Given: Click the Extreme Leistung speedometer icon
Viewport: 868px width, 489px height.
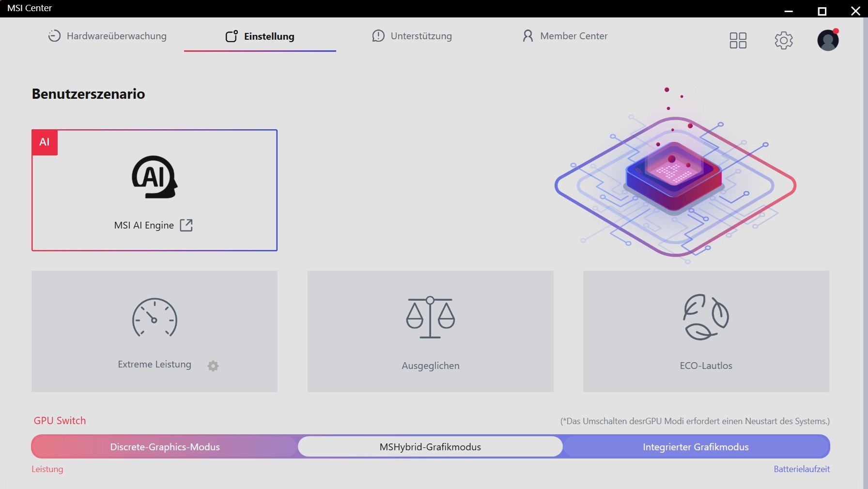Looking at the screenshot, I should pos(155,318).
